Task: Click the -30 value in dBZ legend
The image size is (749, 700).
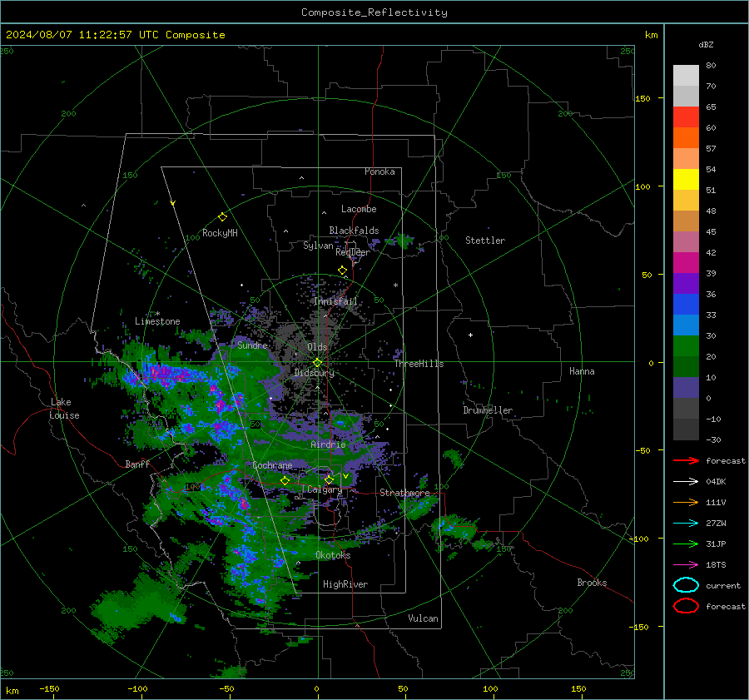Action: (x=713, y=439)
